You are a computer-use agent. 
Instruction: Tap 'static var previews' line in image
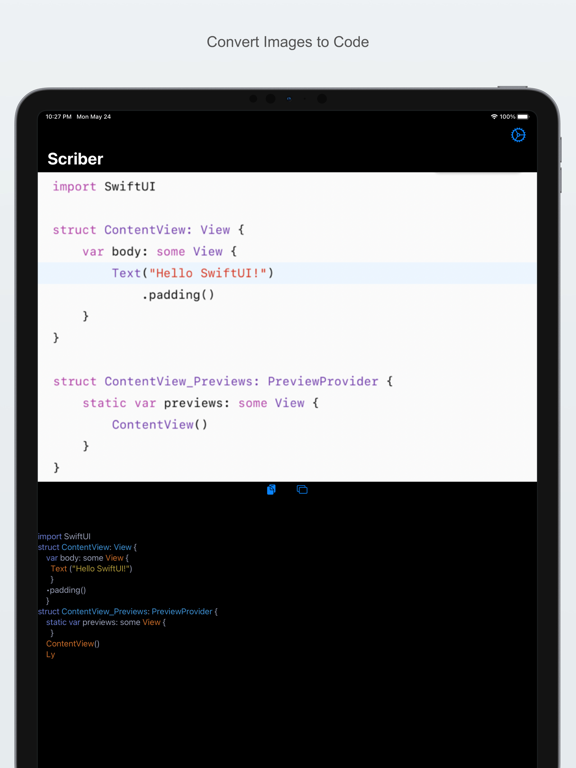pos(200,403)
